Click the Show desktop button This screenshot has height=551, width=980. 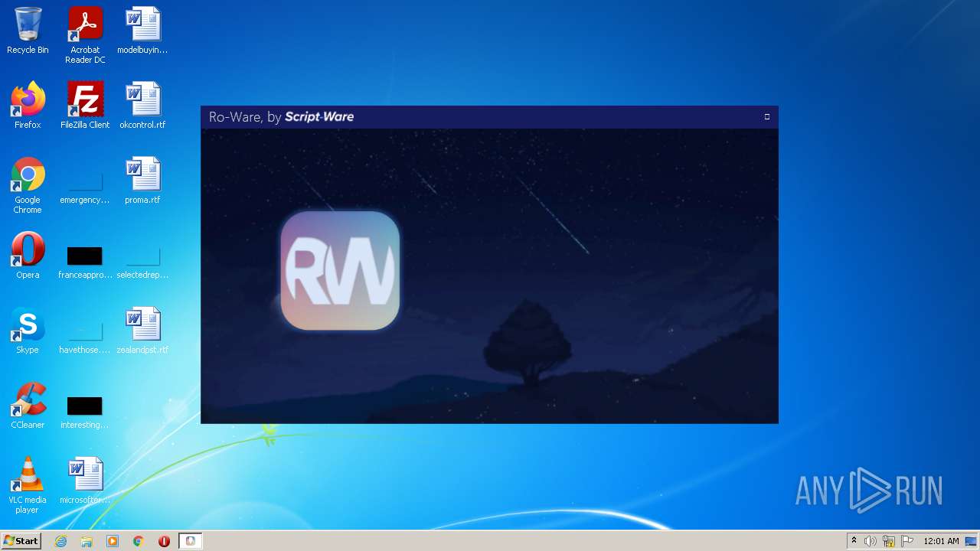coord(972,541)
